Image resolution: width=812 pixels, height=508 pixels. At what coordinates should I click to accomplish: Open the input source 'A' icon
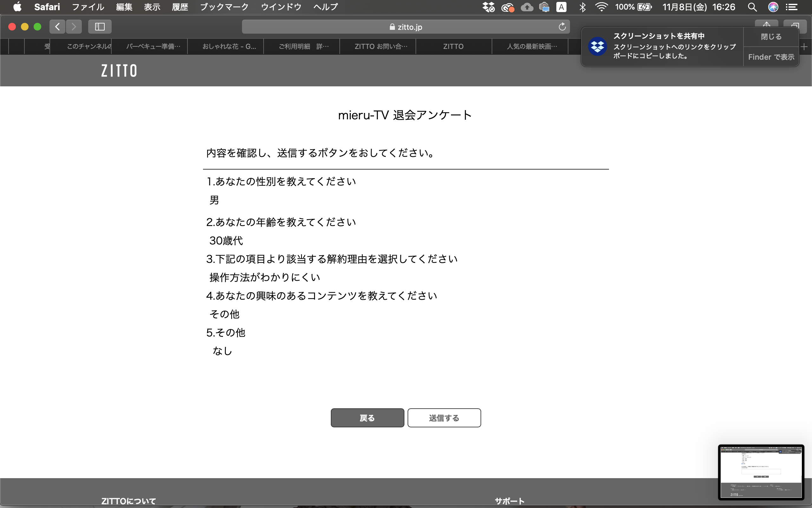tap(561, 7)
